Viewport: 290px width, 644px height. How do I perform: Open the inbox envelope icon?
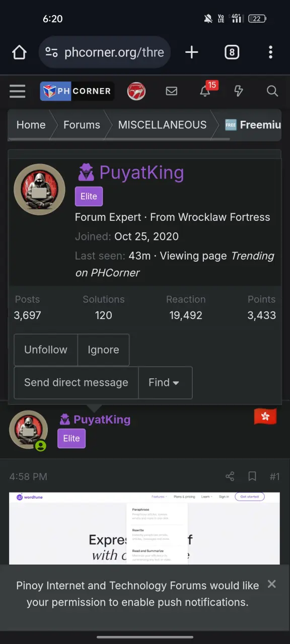tap(172, 91)
